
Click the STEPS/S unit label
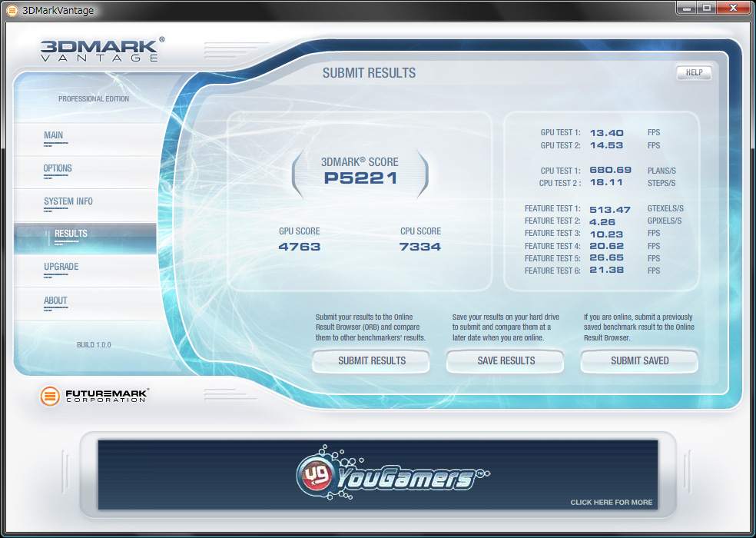click(x=661, y=184)
